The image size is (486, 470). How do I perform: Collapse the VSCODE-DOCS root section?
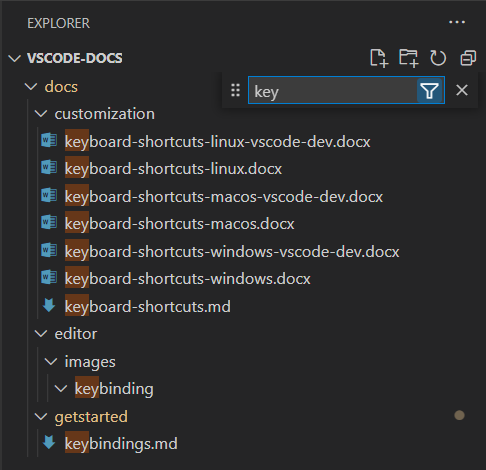coord(14,59)
